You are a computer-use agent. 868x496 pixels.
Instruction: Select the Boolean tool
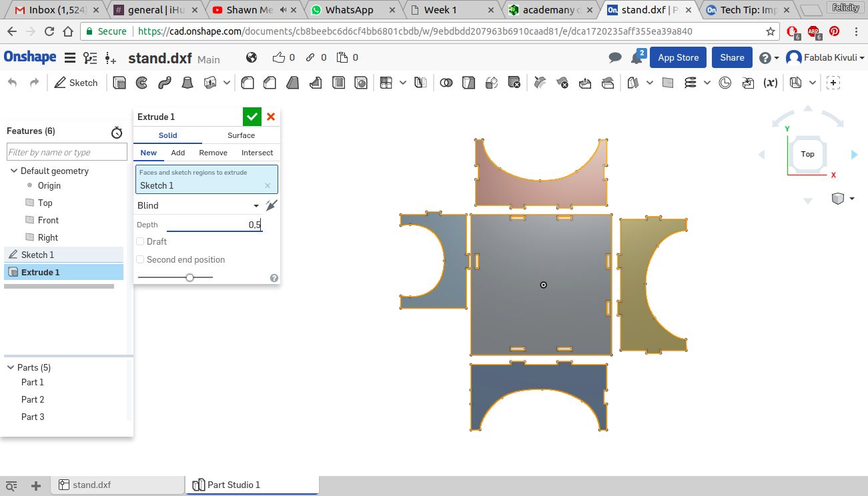446,83
